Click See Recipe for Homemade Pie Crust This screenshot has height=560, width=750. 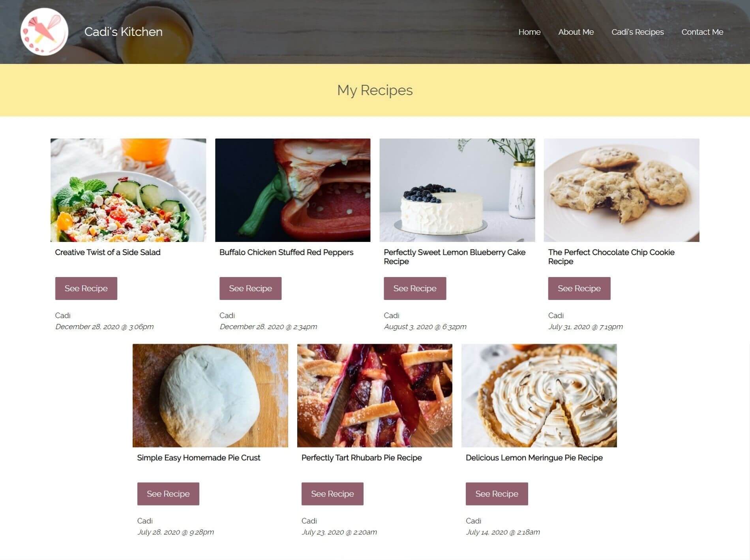coord(168,494)
